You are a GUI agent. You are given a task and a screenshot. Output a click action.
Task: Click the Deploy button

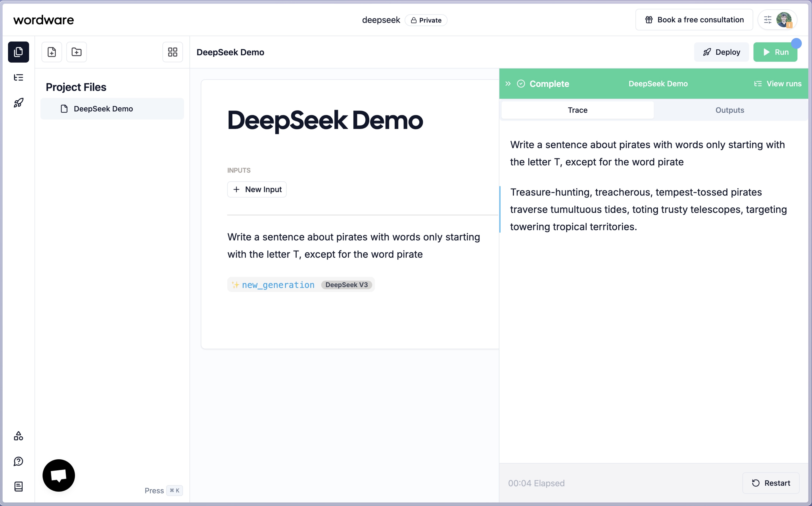(721, 52)
